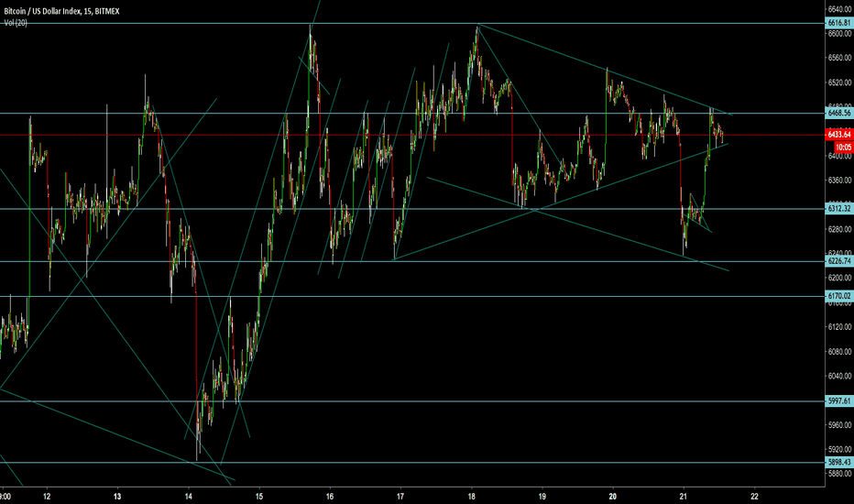854x504 pixels.
Task: Select the red 6433.64 current price label
Action: point(838,135)
